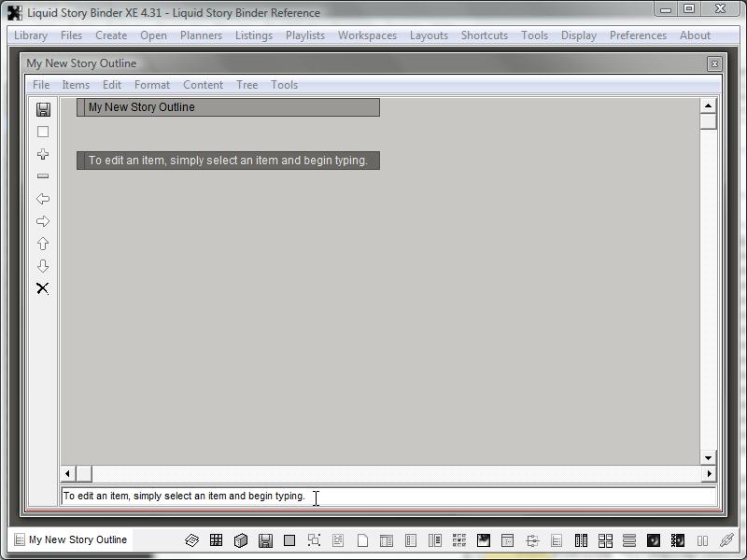Click the 3D box icon in the bottom toolbar
Viewport: 747px width, 560px height.
click(x=240, y=539)
